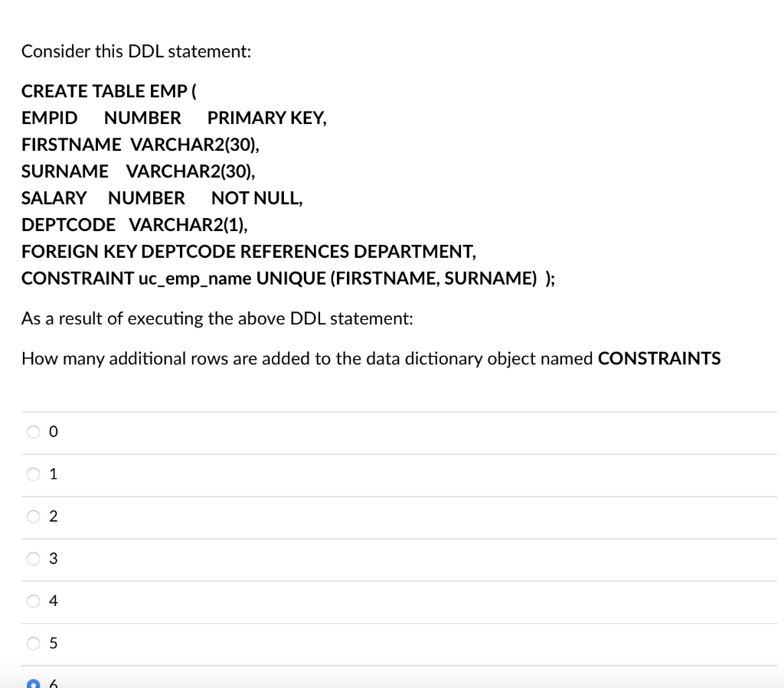Click the selected radio button for 6
Viewport: 784px width, 688px height.
pyautogui.click(x=32, y=683)
